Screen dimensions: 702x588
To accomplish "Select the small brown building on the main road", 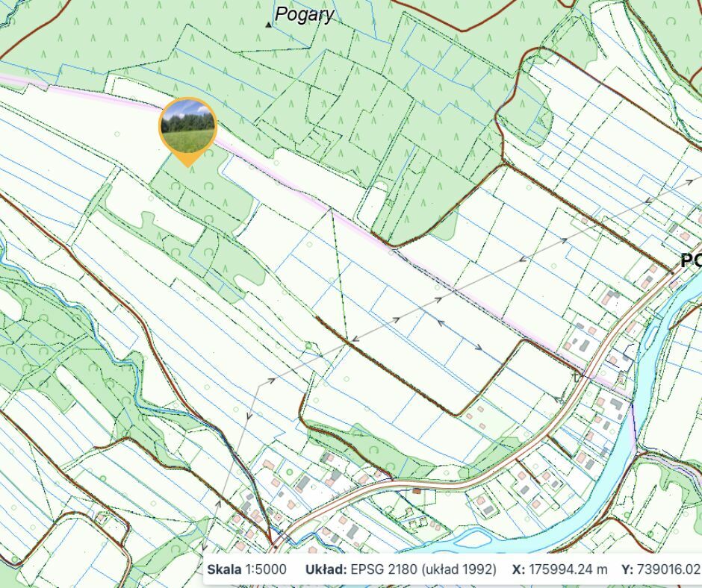I will 417,491.
